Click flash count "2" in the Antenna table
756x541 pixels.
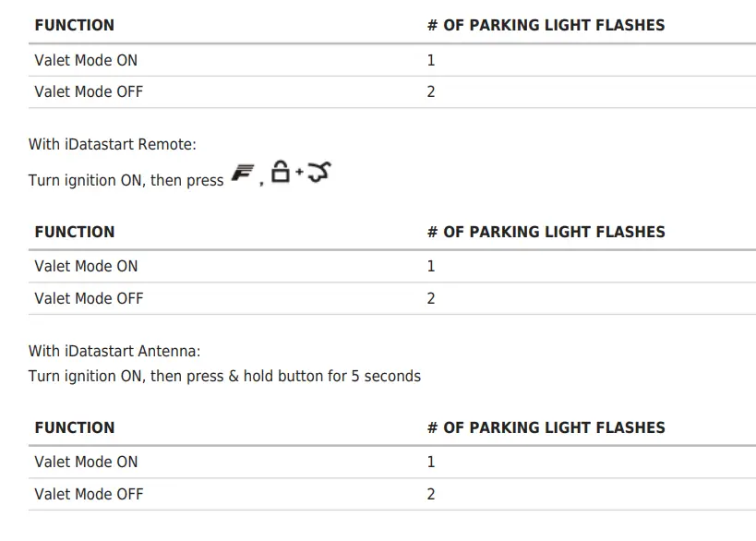point(431,494)
